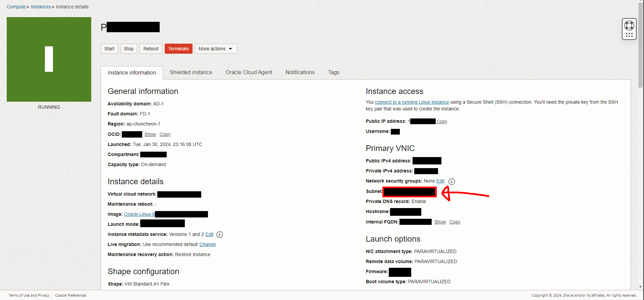
Task: Open connect to a running Linux instance link
Action: (x=412, y=102)
